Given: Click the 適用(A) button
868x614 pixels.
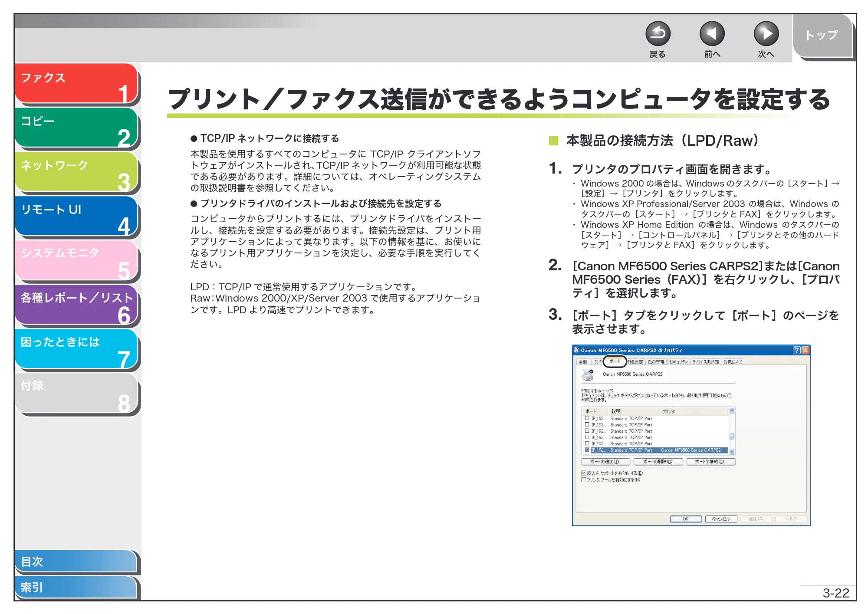Looking at the screenshot, I should point(756,519).
